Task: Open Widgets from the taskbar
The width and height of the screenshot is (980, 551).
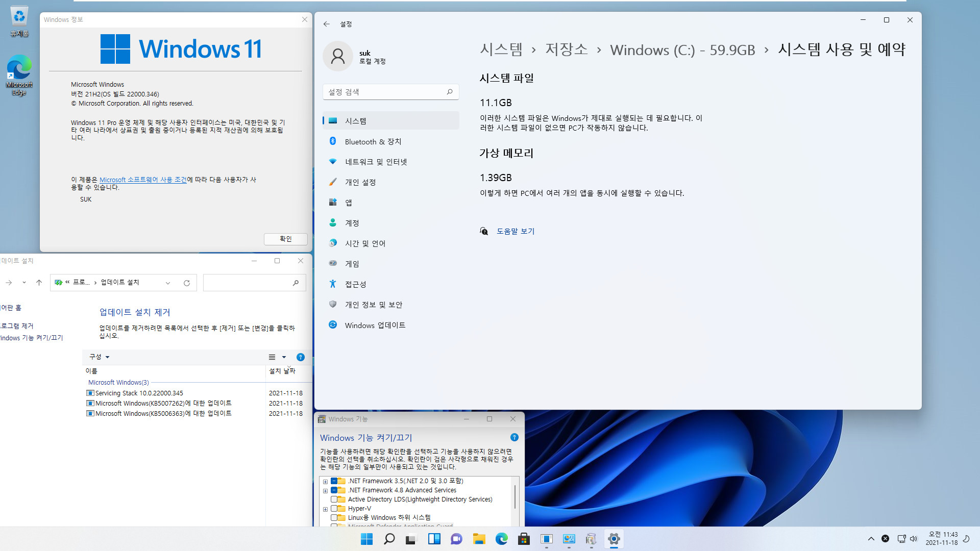Action: click(x=434, y=539)
